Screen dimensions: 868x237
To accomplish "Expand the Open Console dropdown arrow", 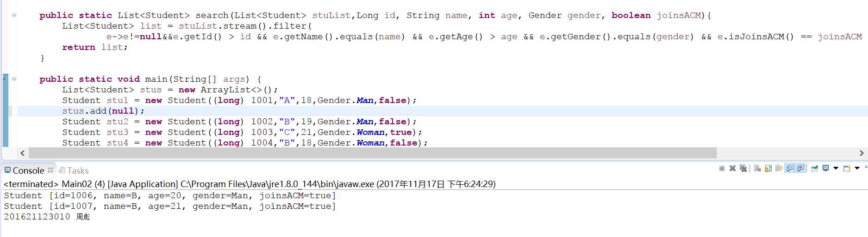I will click(x=857, y=168).
